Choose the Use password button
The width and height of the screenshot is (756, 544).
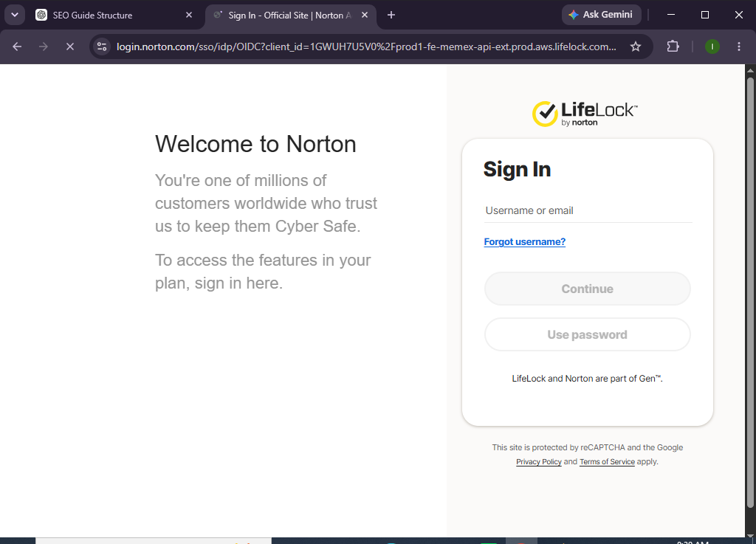tap(587, 334)
